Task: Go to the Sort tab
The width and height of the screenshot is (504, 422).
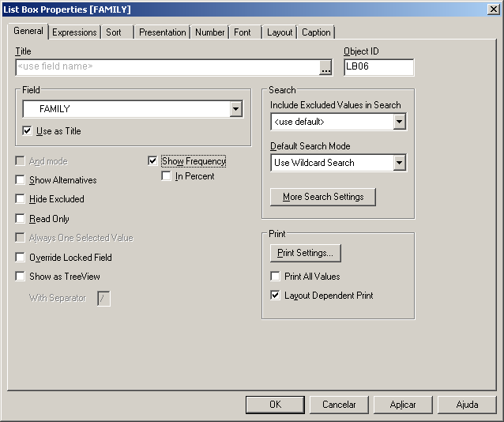Action: [114, 32]
